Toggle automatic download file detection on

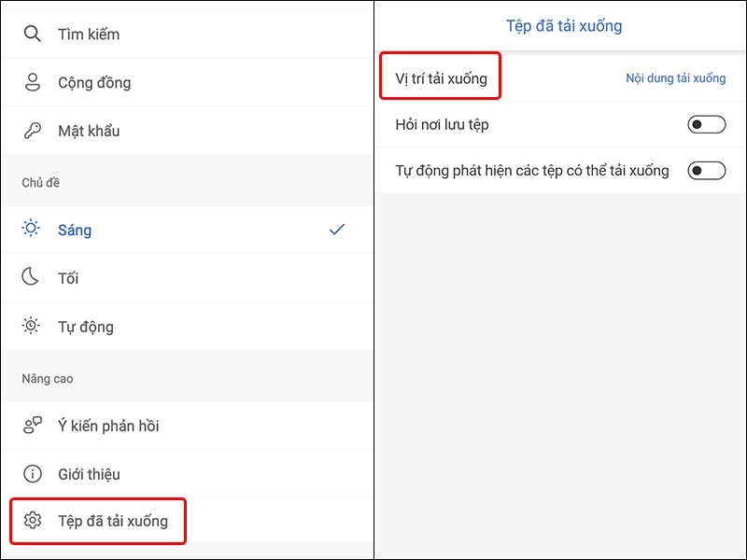705,171
